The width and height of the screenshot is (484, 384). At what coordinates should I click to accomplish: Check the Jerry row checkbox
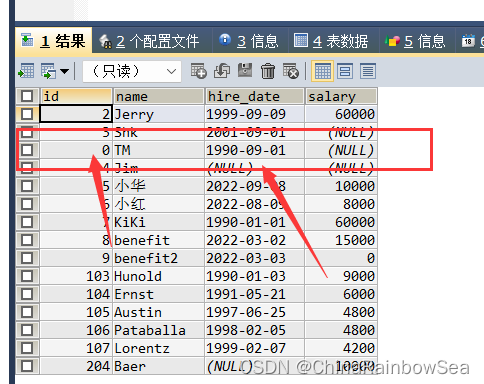[27, 114]
